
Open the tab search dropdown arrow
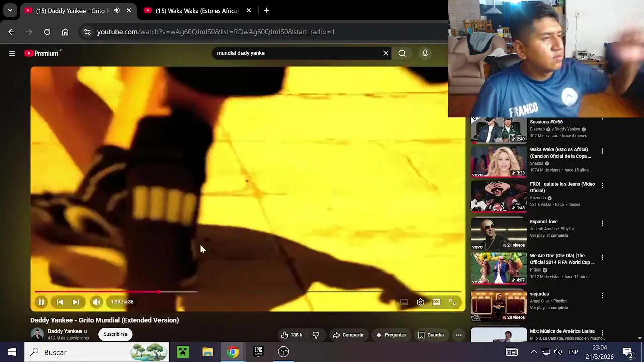pos(10,10)
